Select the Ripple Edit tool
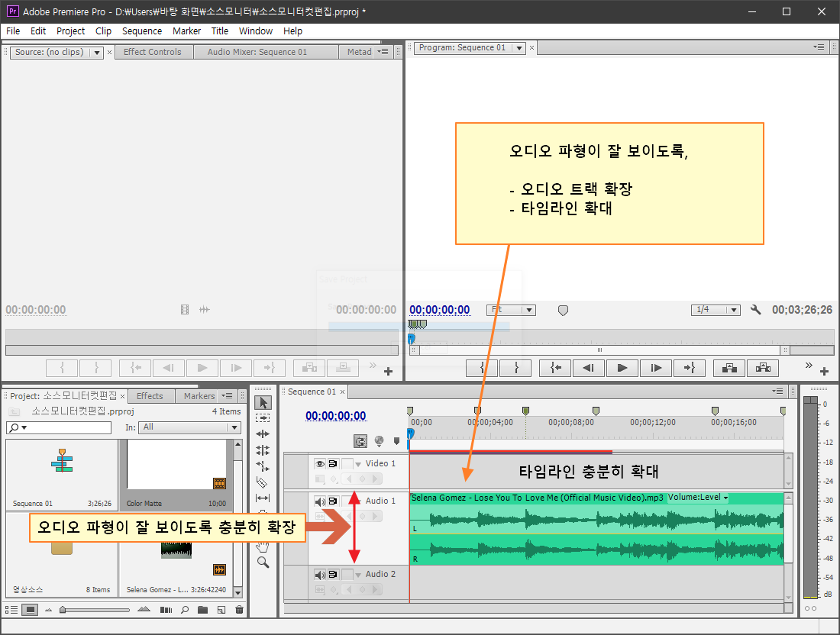 (263, 434)
